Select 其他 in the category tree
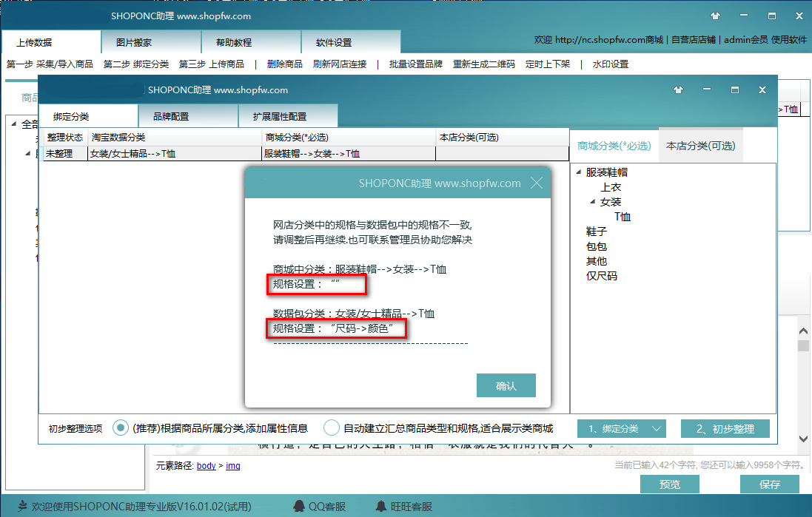Viewport: 812px width, 517px height. (596, 261)
